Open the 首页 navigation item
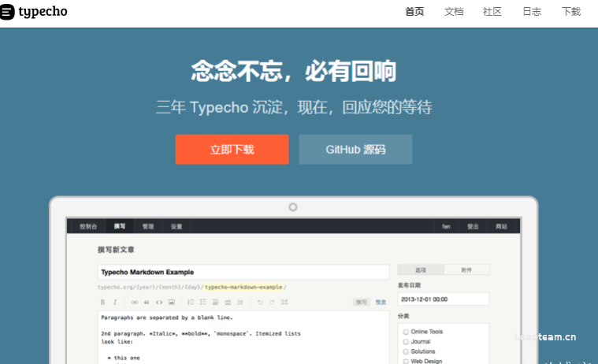The height and width of the screenshot is (364, 598). point(414,12)
